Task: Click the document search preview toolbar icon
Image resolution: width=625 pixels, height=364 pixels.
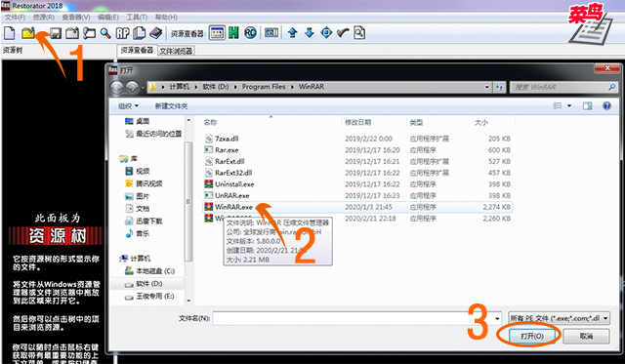Action: 359,33
